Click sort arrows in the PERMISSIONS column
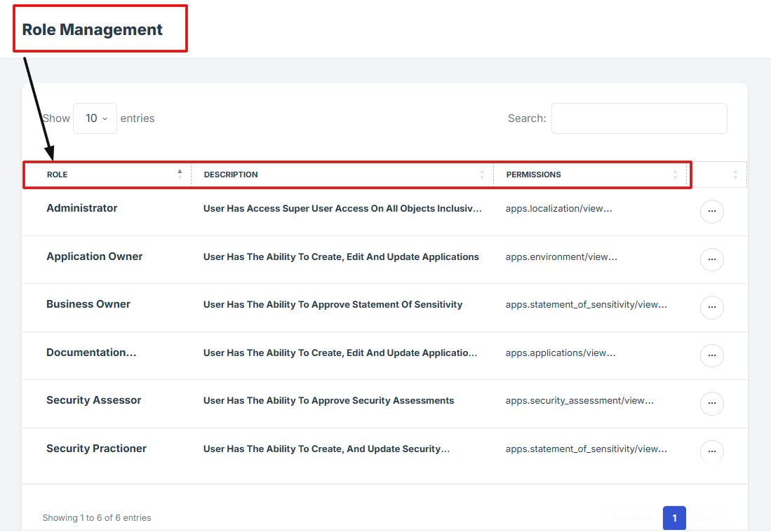The image size is (771, 532). click(x=675, y=175)
